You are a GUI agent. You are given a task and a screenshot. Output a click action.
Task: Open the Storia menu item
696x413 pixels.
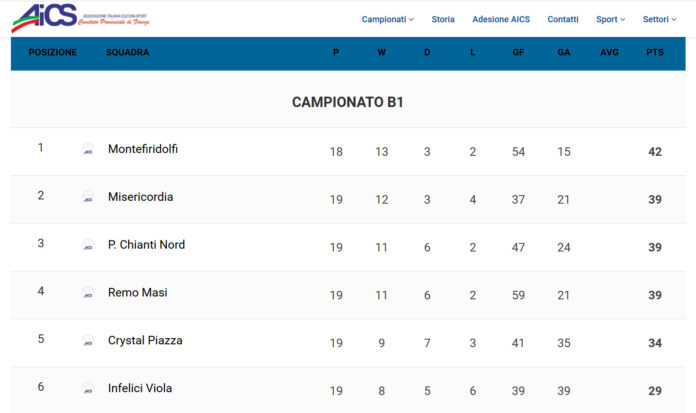click(x=443, y=19)
